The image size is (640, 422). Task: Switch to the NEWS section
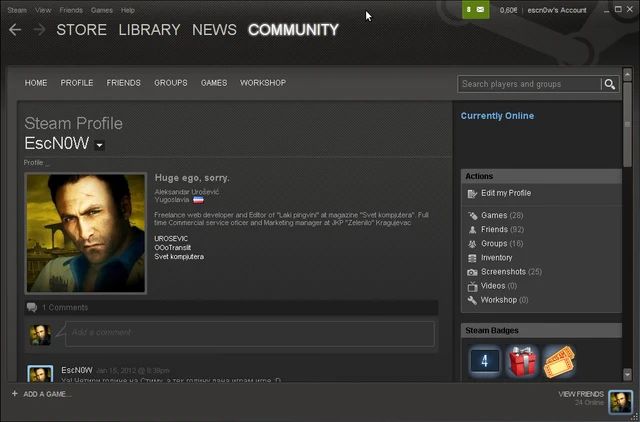(214, 29)
